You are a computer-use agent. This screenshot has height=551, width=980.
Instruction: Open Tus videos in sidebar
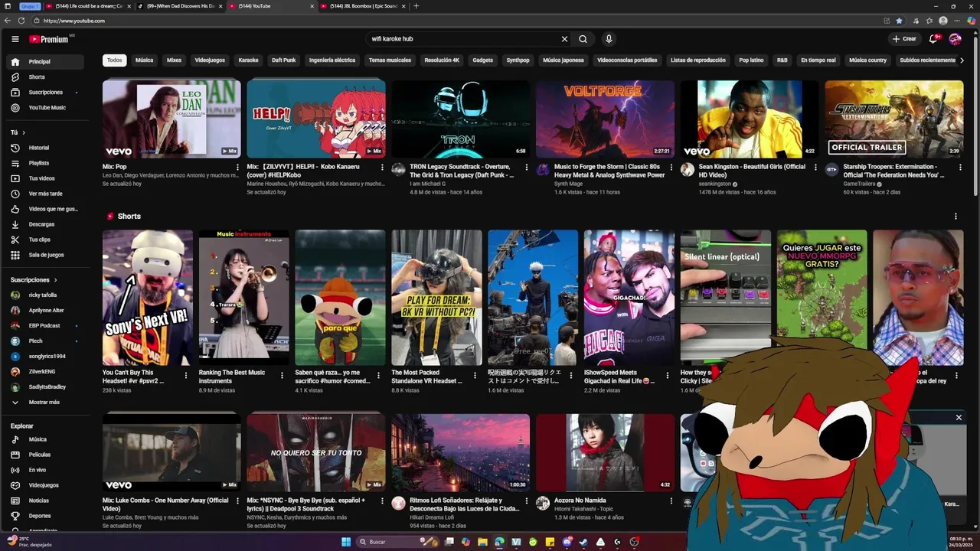click(x=45, y=178)
